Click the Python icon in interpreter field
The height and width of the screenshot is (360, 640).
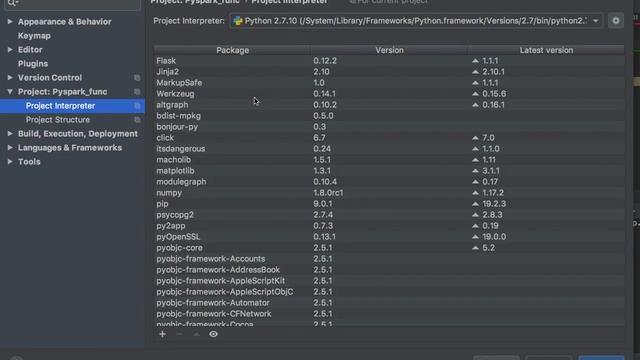pos(238,21)
